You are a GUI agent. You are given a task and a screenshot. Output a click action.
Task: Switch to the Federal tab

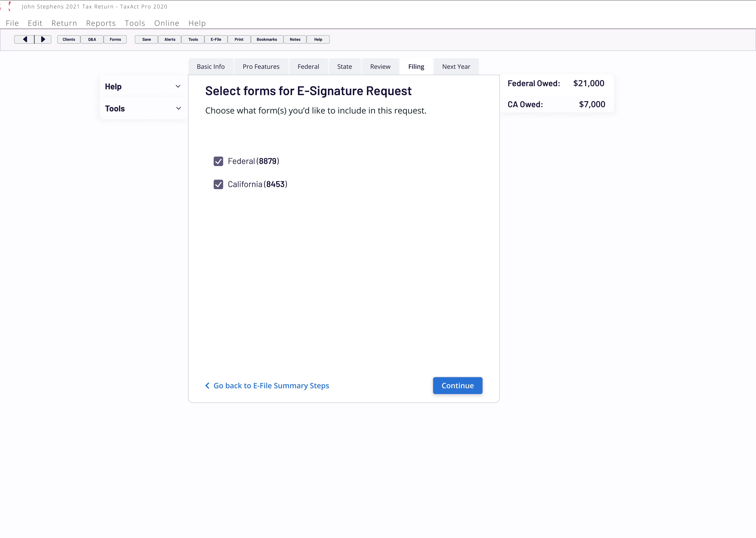click(x=309, y=67)
